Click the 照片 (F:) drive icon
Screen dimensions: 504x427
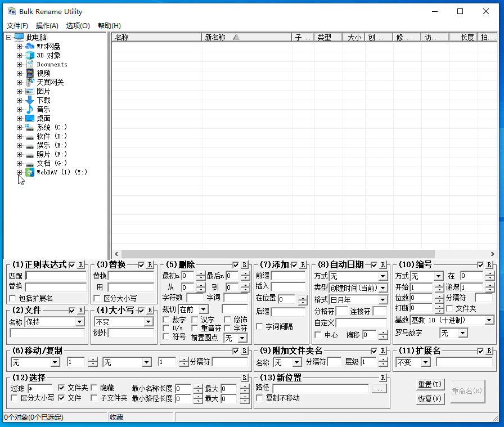[x=30, y=155]
